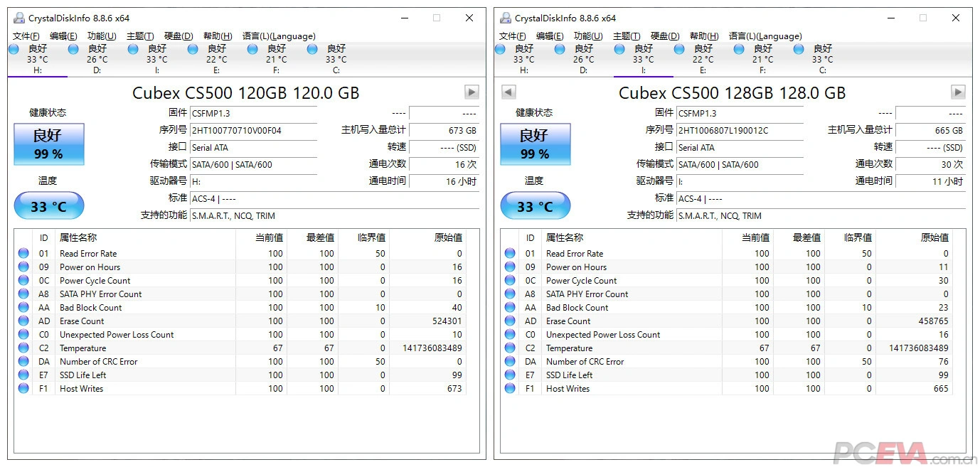Go to previous disk in right window
The image size is (980, 467).
point(508,92)
